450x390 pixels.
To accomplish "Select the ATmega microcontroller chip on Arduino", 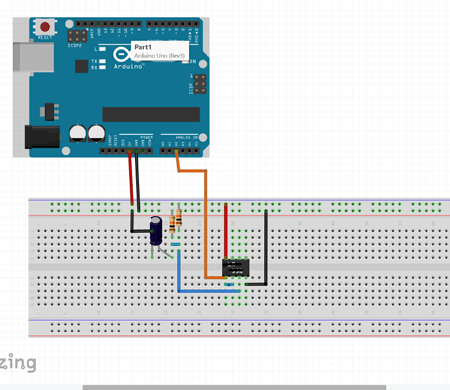I will click(x=151, y=114).
